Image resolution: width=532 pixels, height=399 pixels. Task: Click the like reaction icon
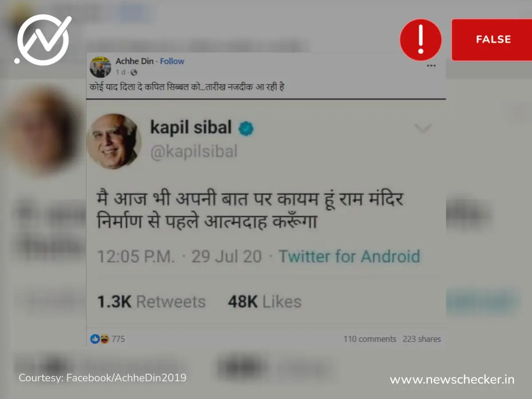point(95,339)
